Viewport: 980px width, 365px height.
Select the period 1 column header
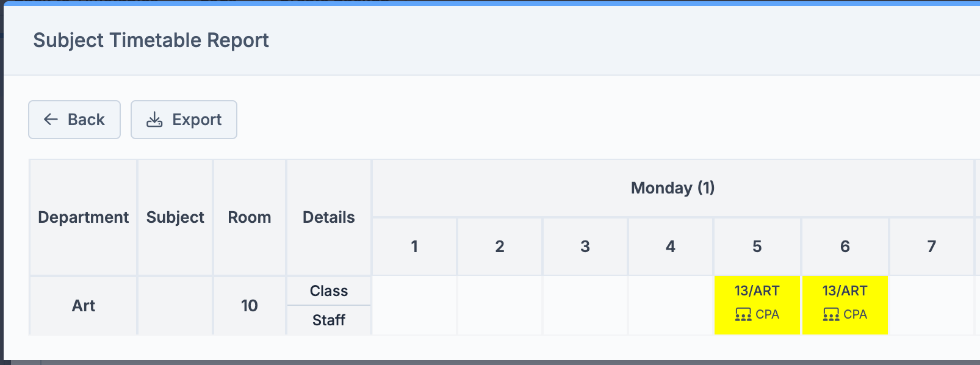(414, 247)
